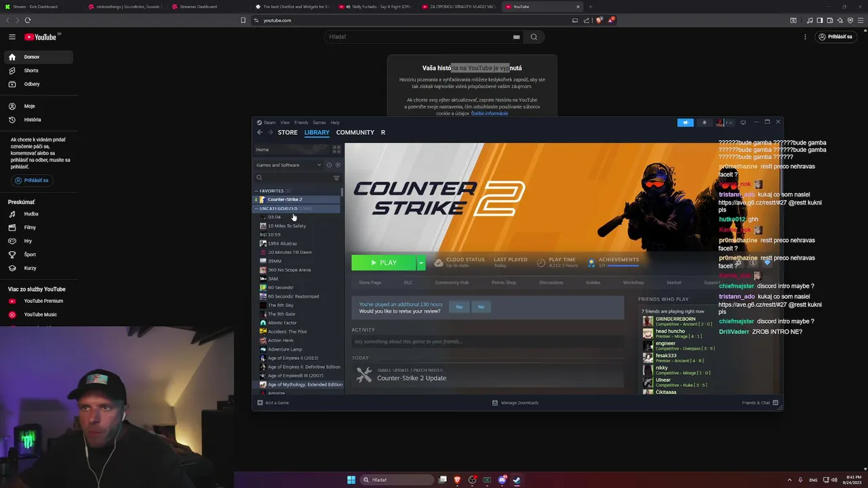Open Friends & Chat in Steam
Image resolution: width=868 pixels, height=488 pixels.
point(759,403)
